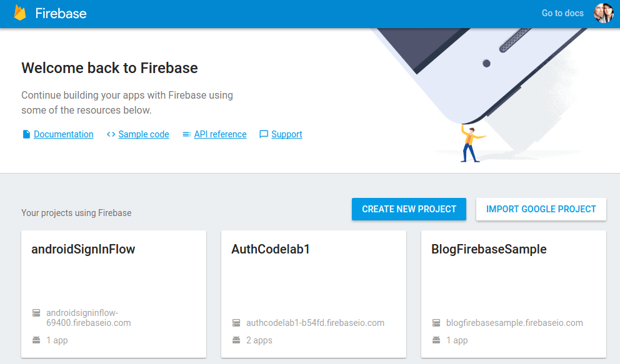Image resolution: width=620 pixels, height=364 pixels.
Task: Click the Android icon on AuthCodelab1 card
Action: click(x=236, y=340)
